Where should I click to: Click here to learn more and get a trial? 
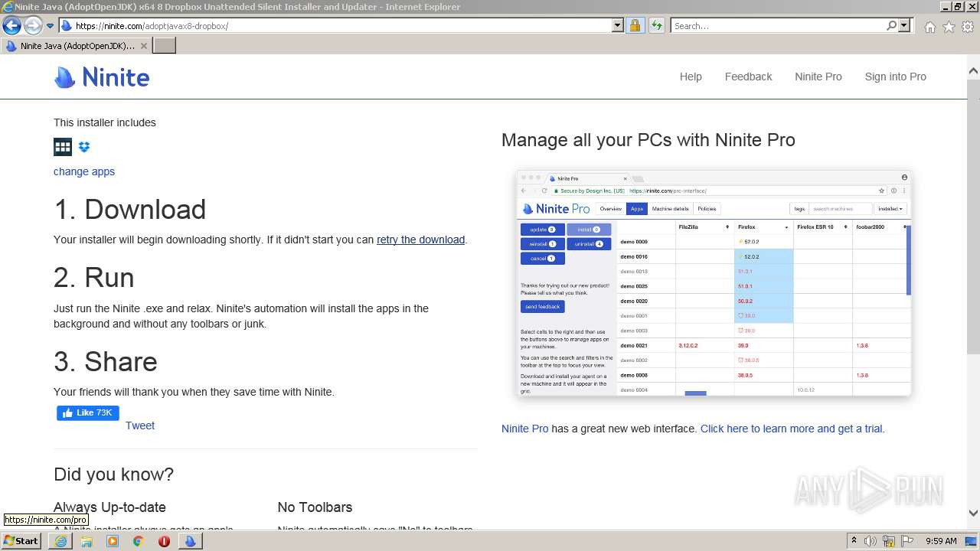pos(792,429)
